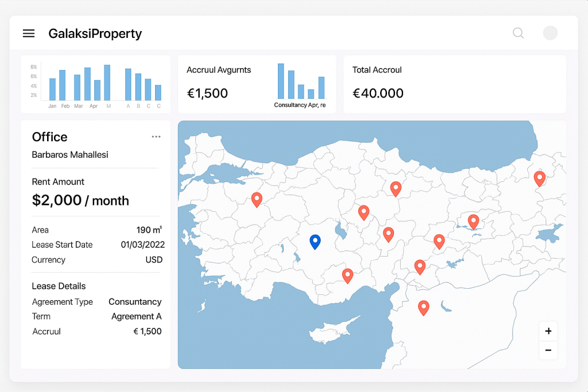Click the search magnifier icon
This screenshot has width=588, height=392.
(x=518, y=33)
